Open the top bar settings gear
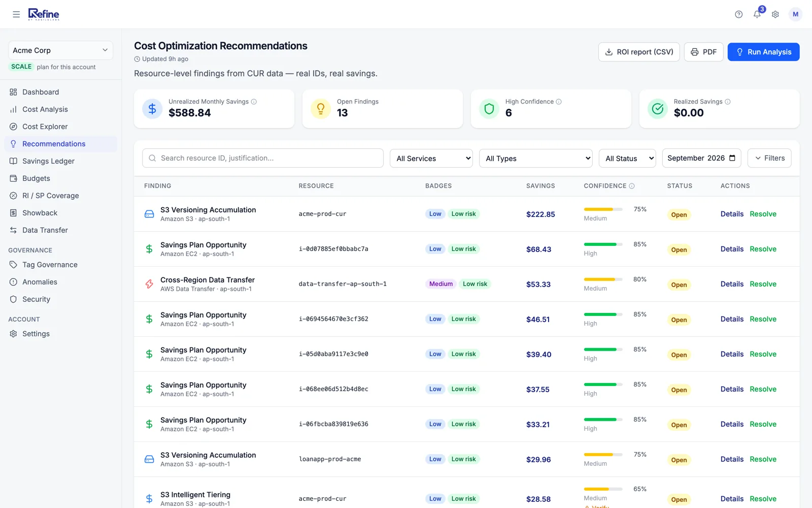 pyautogui.click(x=775, y=14)
